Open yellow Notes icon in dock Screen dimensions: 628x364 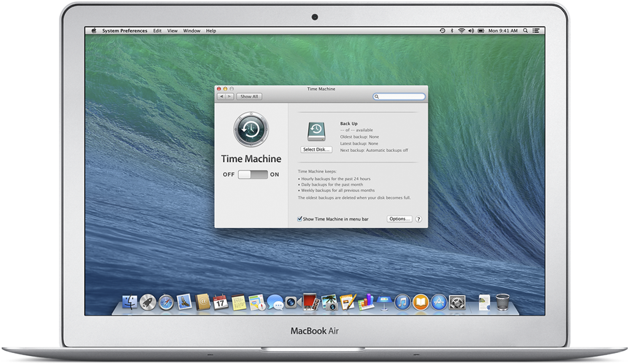coord(239,303)
